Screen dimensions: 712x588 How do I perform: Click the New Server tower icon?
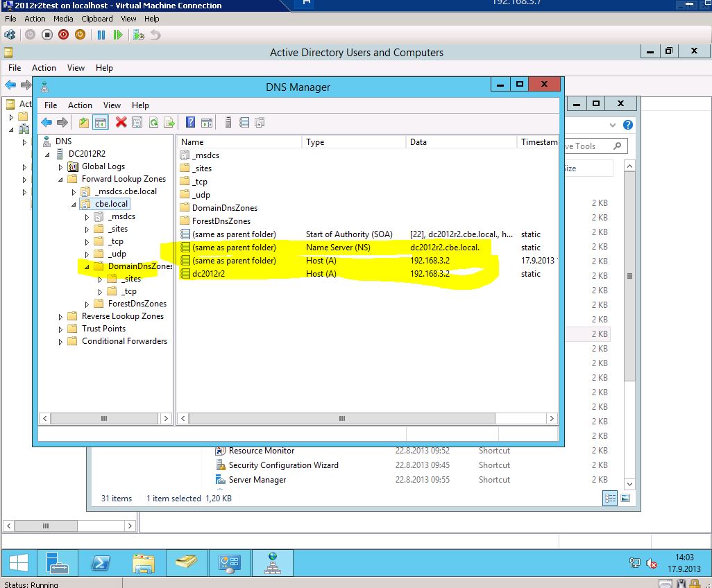[228, 122]
